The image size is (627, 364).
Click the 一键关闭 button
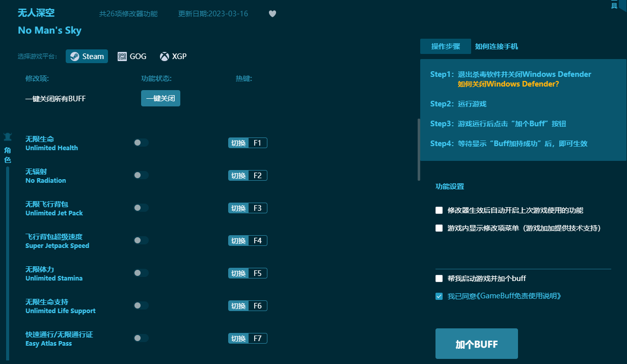pos(160,98)
